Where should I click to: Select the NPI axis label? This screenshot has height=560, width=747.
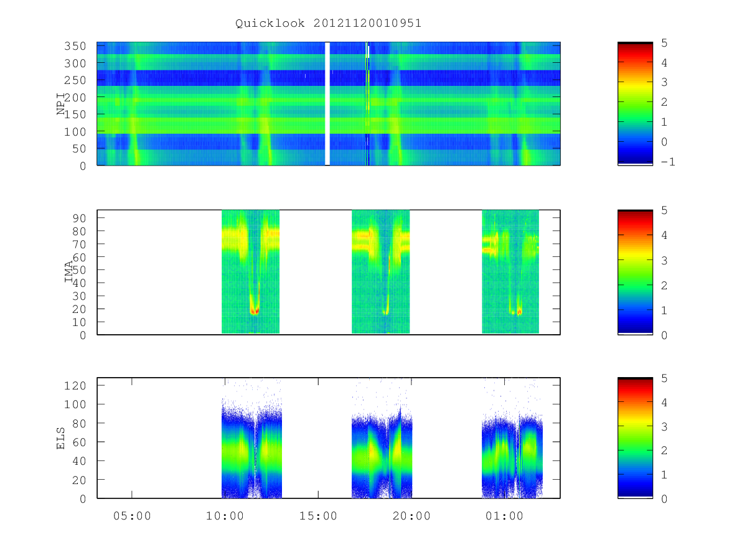point(62,104)
